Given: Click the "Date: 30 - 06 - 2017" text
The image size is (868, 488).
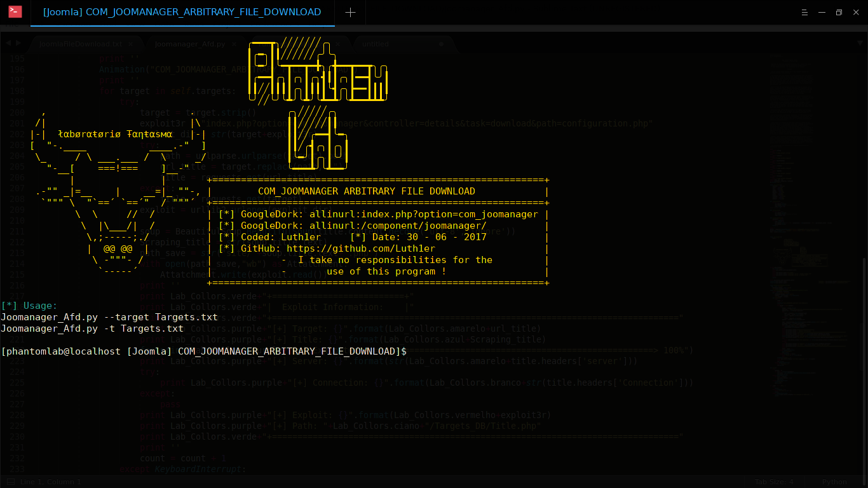Looking at the screenshot, I should [430, 237].
